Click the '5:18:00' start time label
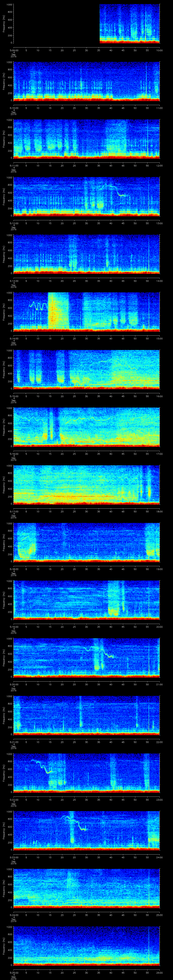The height and width of the screenshot is (980, 173). 14,569
